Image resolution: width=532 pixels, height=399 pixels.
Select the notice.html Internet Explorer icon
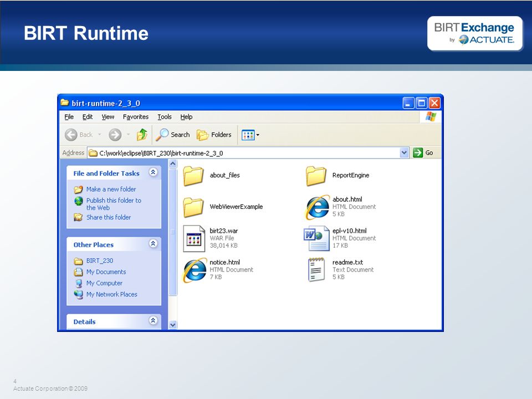(x=195, y=270)
